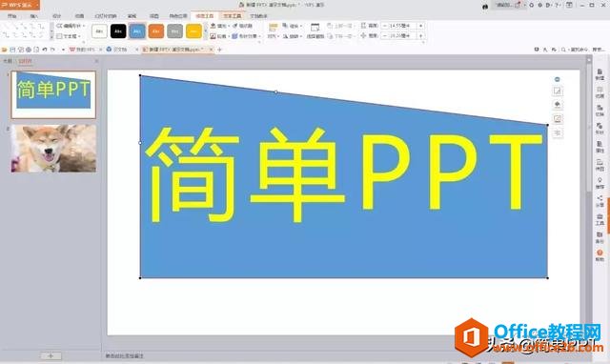
Task: Increase shape height with plus button
Action: point(421,26)
